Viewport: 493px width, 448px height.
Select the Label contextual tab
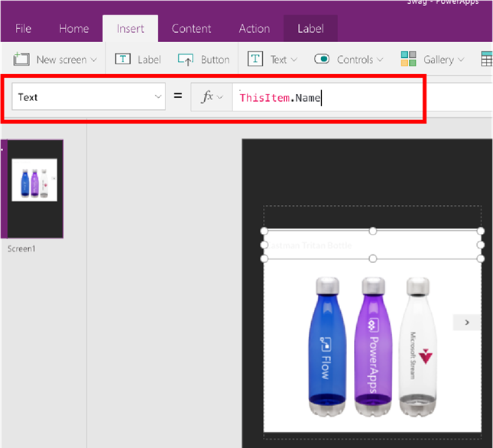310,29
